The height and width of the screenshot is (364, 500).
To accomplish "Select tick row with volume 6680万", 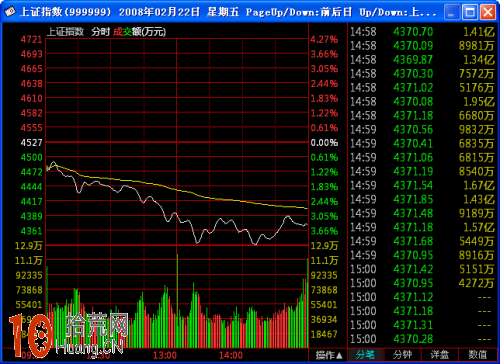I will click(422, 116).
